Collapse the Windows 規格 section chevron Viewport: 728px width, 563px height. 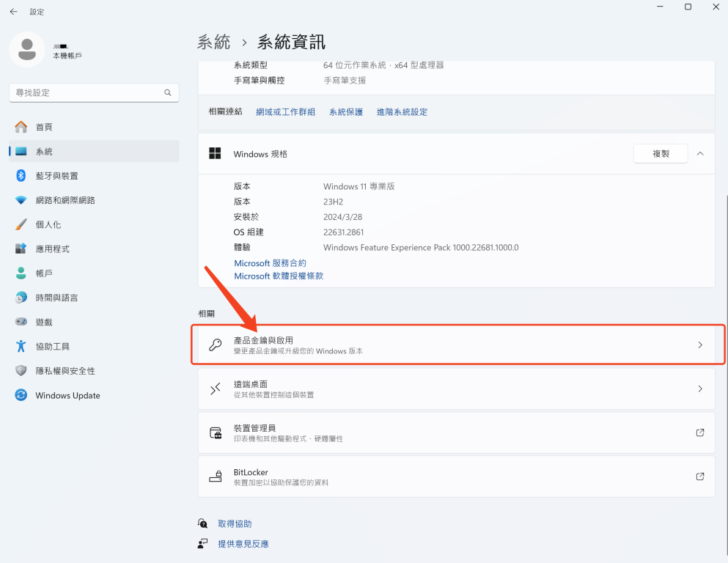click(700, 154)
